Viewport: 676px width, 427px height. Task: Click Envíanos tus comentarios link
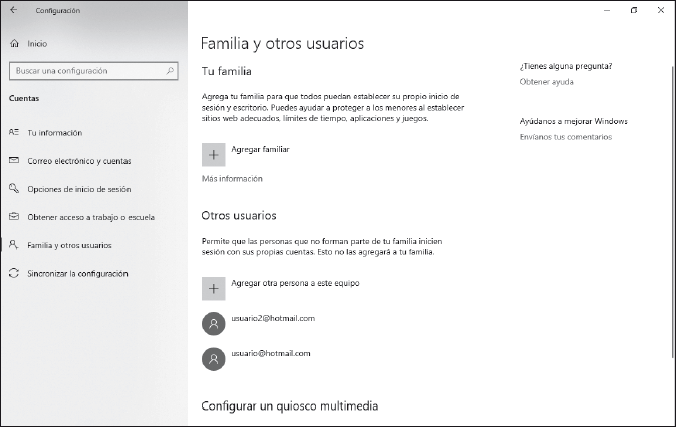pyautogui.click(x=566, y=136)
